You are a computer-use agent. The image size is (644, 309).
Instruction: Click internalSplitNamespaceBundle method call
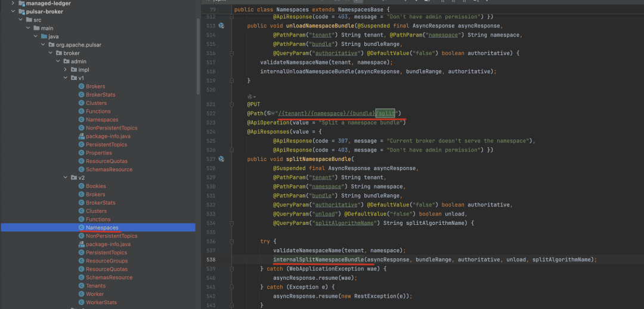[318, 259]
